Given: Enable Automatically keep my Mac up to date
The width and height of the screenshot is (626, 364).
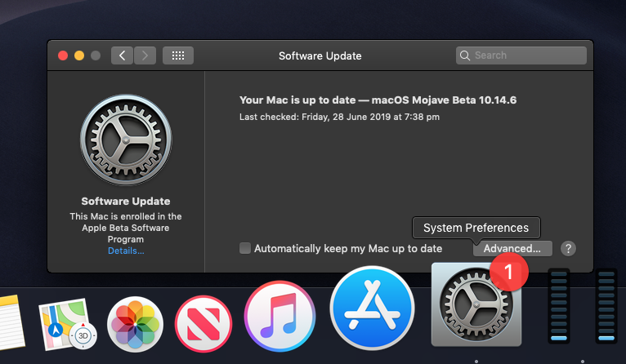Looking at the screenshot, I should point(245,248).
